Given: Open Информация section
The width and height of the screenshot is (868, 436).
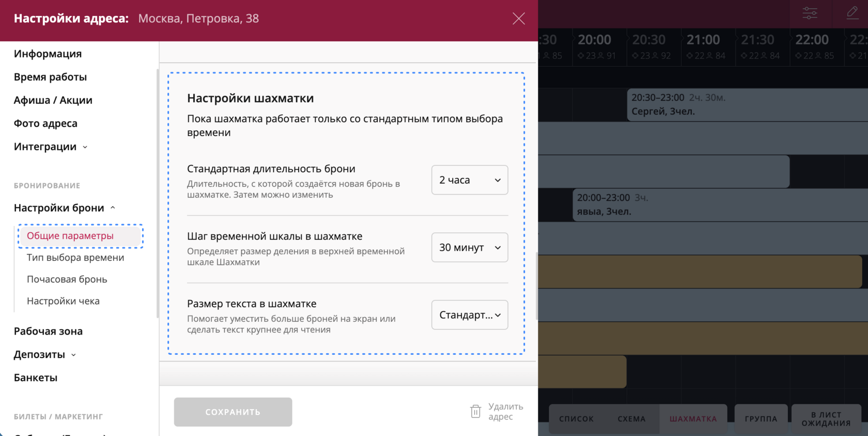Looking at the screenshot, I should 48,54.
